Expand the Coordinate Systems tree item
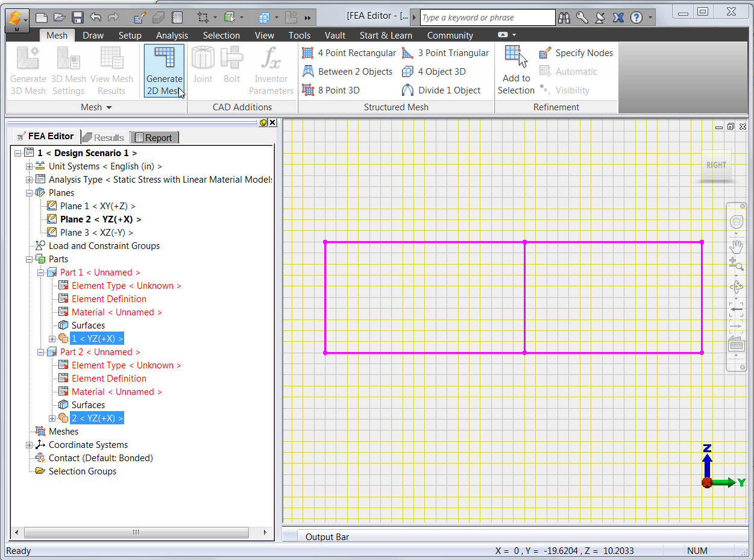Viewport: 754px width, 560px height. [x=29, y=444]
